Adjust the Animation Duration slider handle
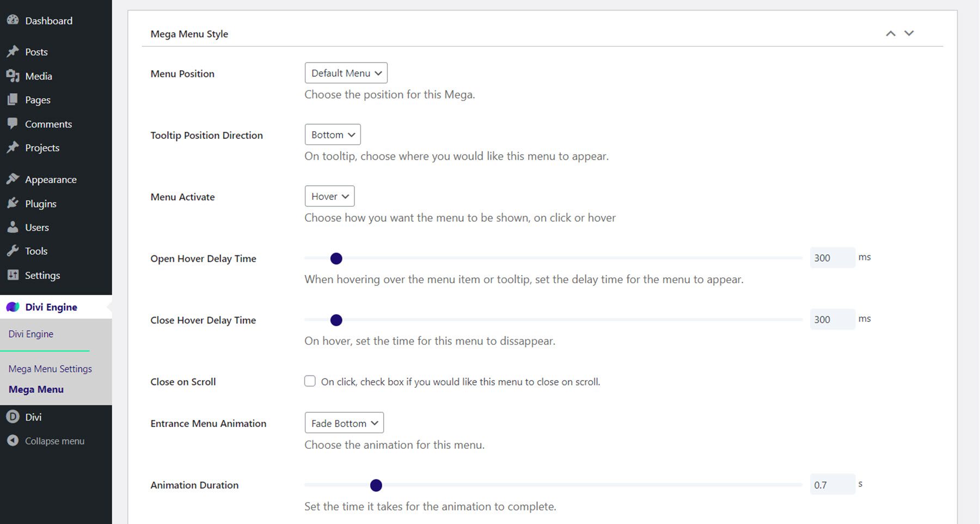Screen dimensions: 980x524 click(376, 485)
